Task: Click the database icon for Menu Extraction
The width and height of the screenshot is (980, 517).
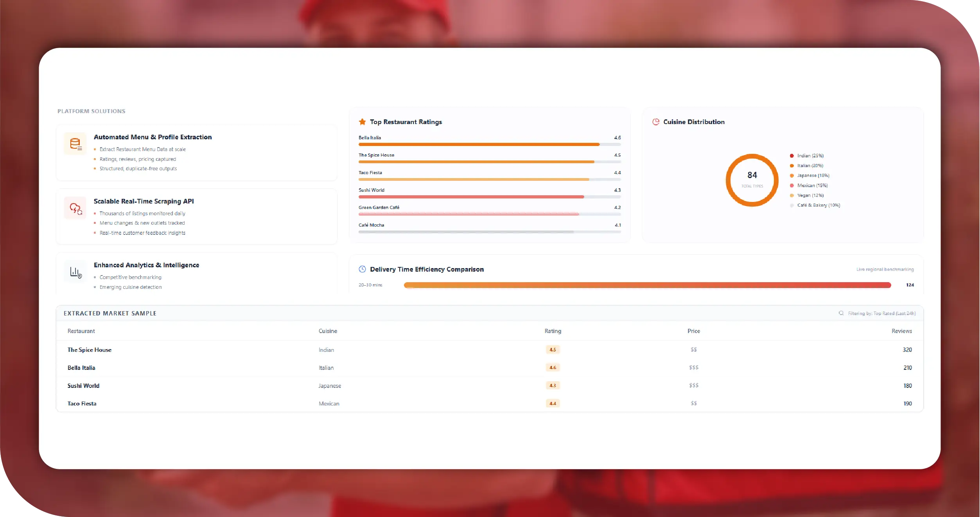Action: (75, 144)
